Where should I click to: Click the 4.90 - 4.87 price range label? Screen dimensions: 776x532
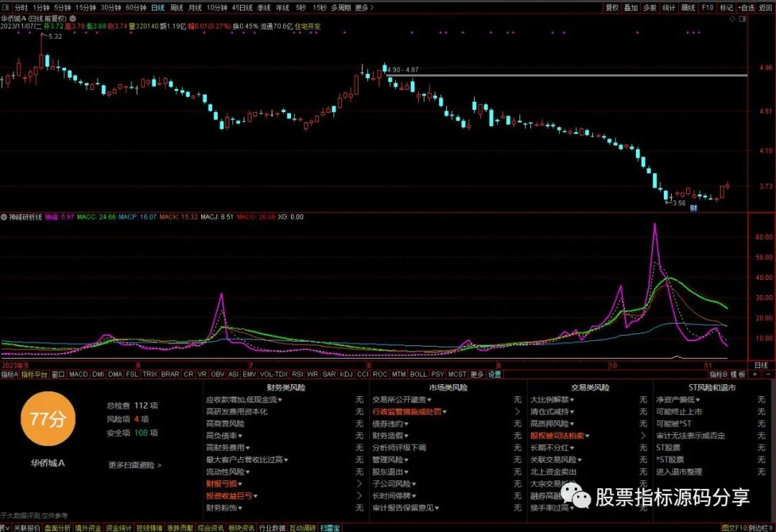point(403,70)
